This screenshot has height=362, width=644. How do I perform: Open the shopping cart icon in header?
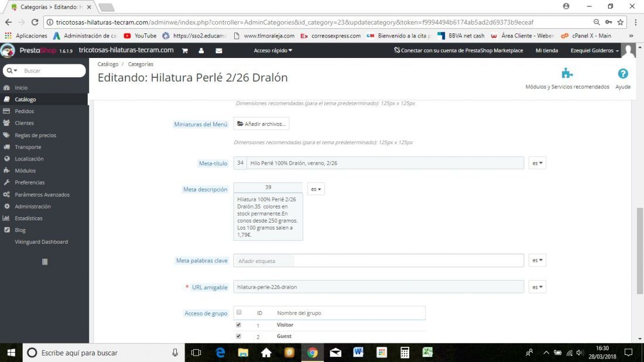[x=185, y=50]
